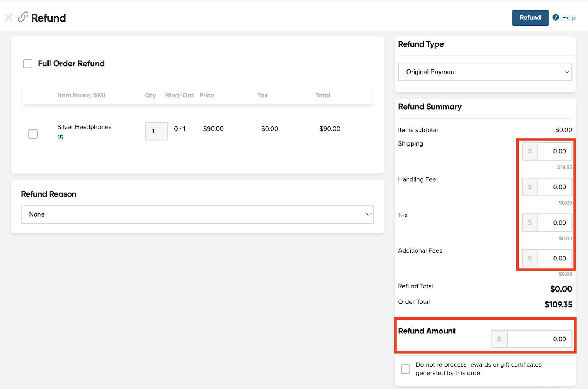Click the Item Name/SKU column header

point(82,95)
